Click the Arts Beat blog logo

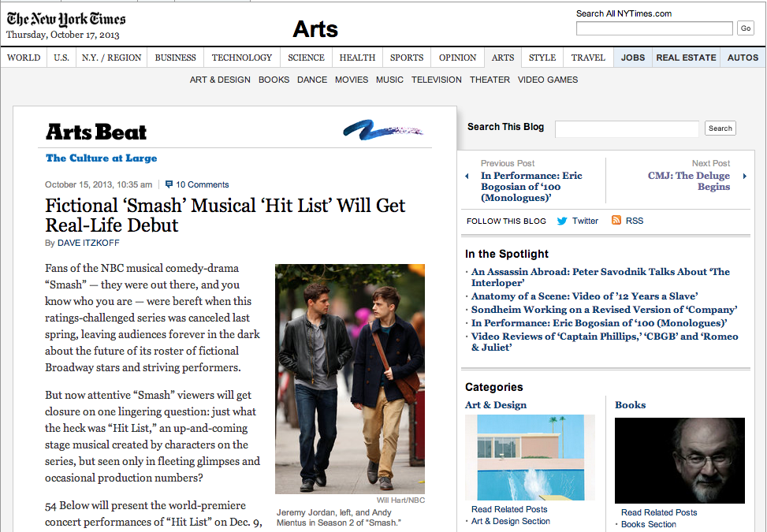tap(96, 132)
